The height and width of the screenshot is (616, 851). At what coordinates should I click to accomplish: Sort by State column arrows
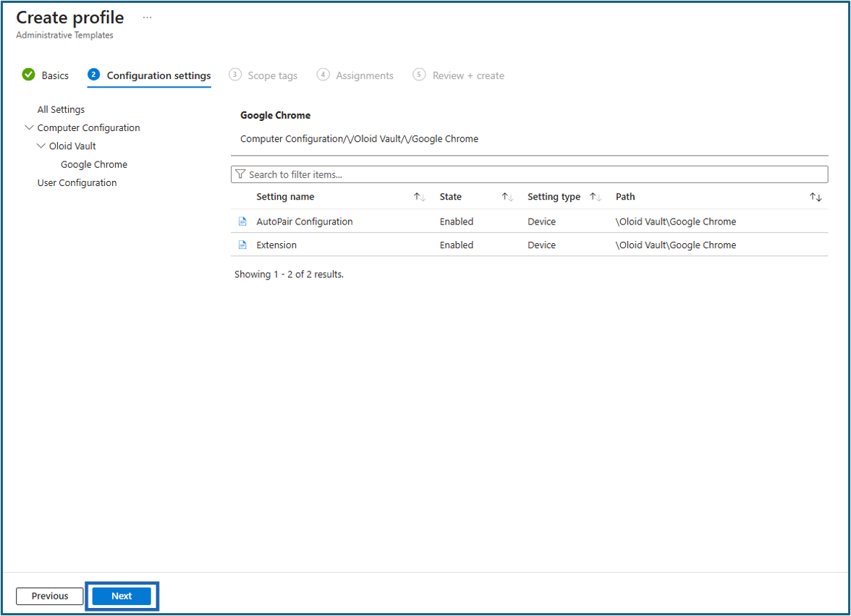tap(507, 196)
